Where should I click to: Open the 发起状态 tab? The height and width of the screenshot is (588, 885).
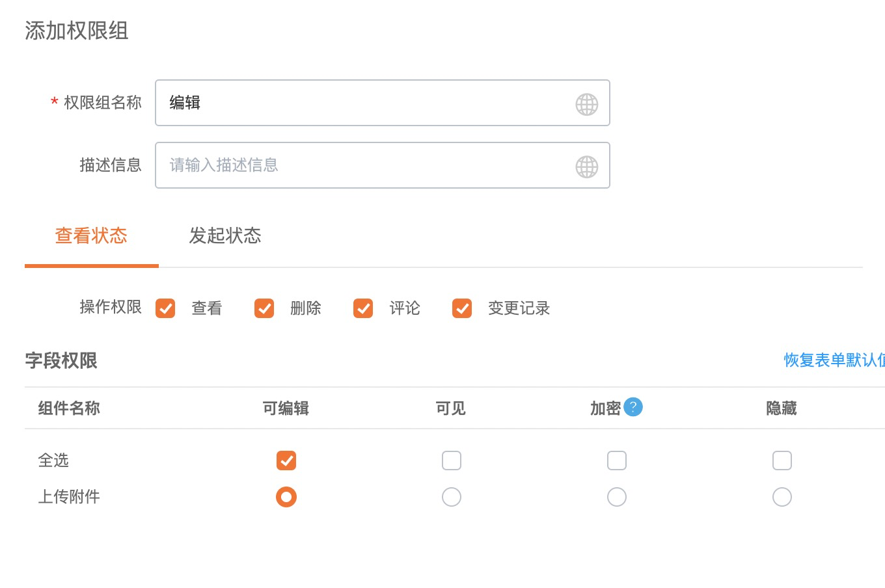(225, 235)
